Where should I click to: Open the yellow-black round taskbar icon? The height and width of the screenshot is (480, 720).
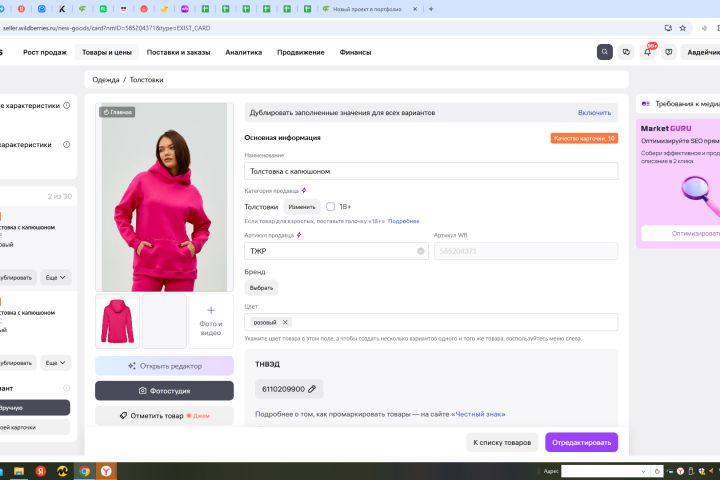(62, 471)
